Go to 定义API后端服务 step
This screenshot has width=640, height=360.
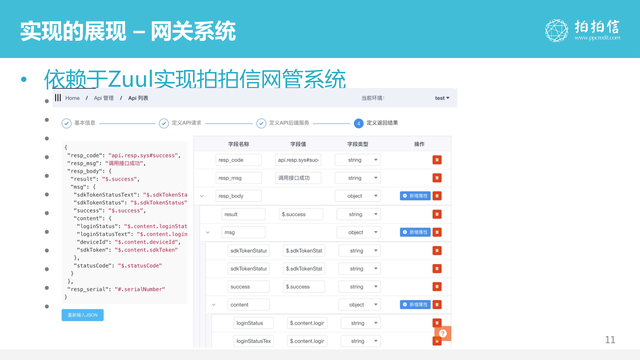pos(289,123)
